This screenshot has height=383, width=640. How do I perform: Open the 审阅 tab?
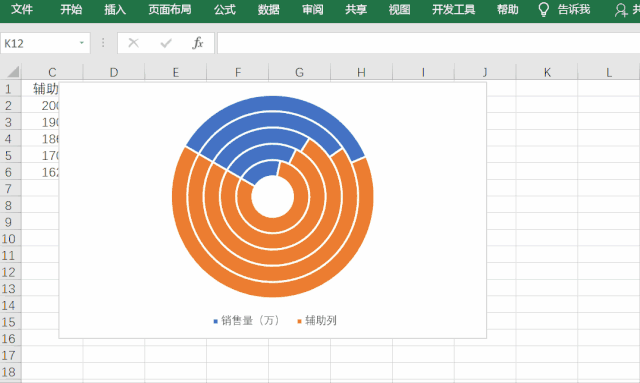313,9
